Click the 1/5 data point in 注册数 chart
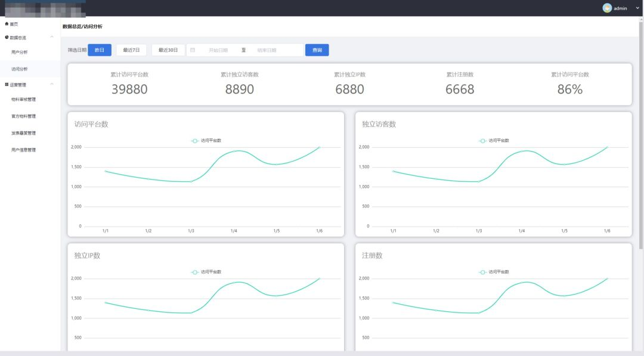 pos(564,296)
